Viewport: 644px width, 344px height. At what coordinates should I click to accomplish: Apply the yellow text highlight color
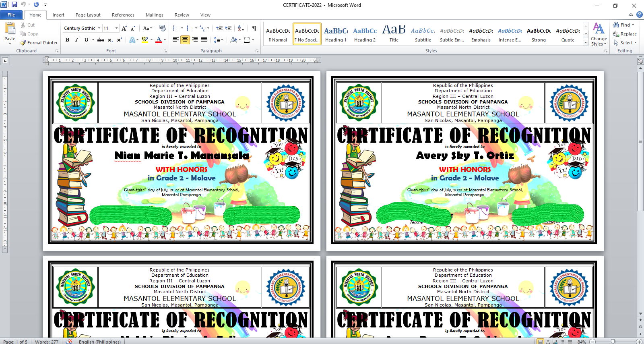[x=145, y=40]
